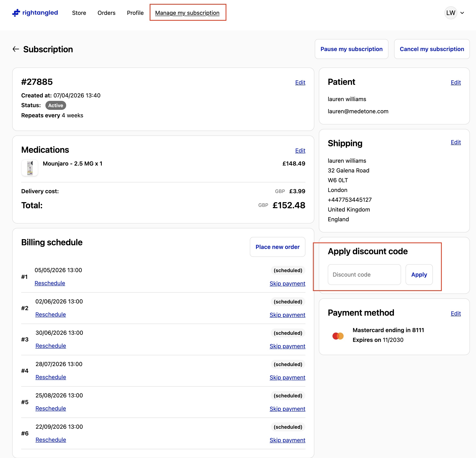
Task: Click the £148.49 medication price
Action: tap(294, 164)
